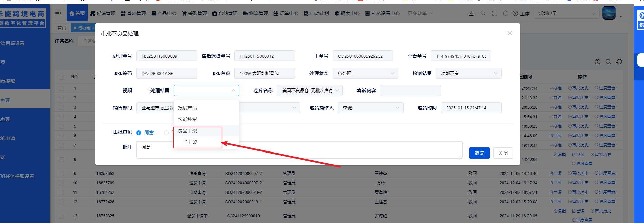Click the 确定 button
This screenshot has height=223, width=644.
point(479,153)
